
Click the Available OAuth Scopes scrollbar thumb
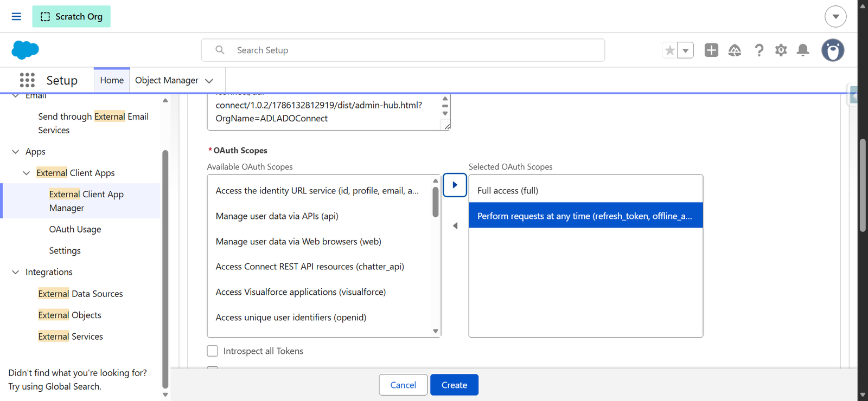pyautogui.click(x=435, y=202)
